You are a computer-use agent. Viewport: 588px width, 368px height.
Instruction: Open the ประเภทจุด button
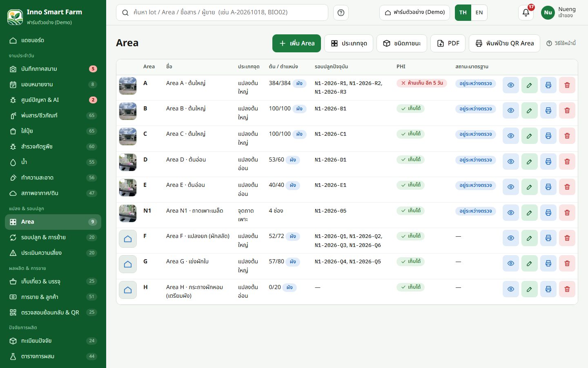tap(349, 43)
